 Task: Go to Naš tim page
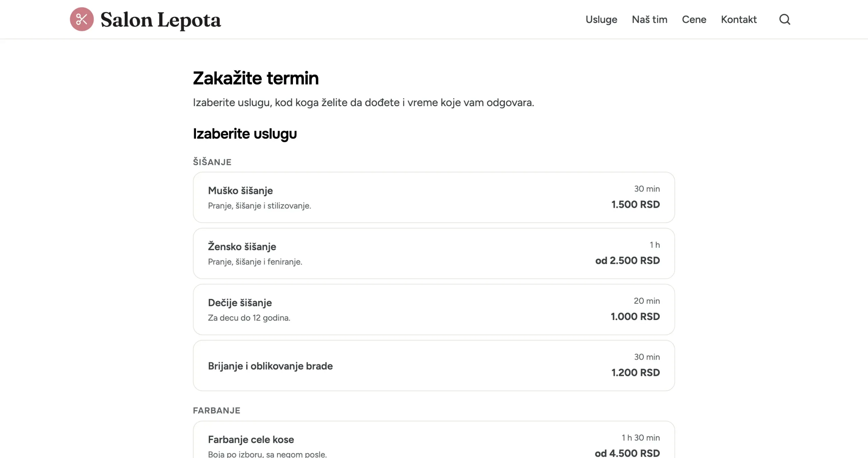(649, 19)
